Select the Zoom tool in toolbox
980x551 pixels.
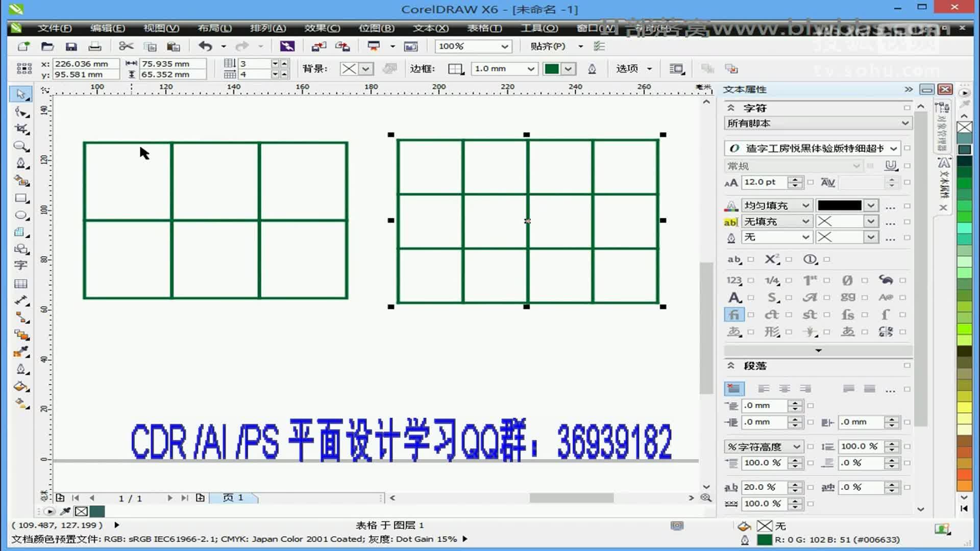(20, 146)
